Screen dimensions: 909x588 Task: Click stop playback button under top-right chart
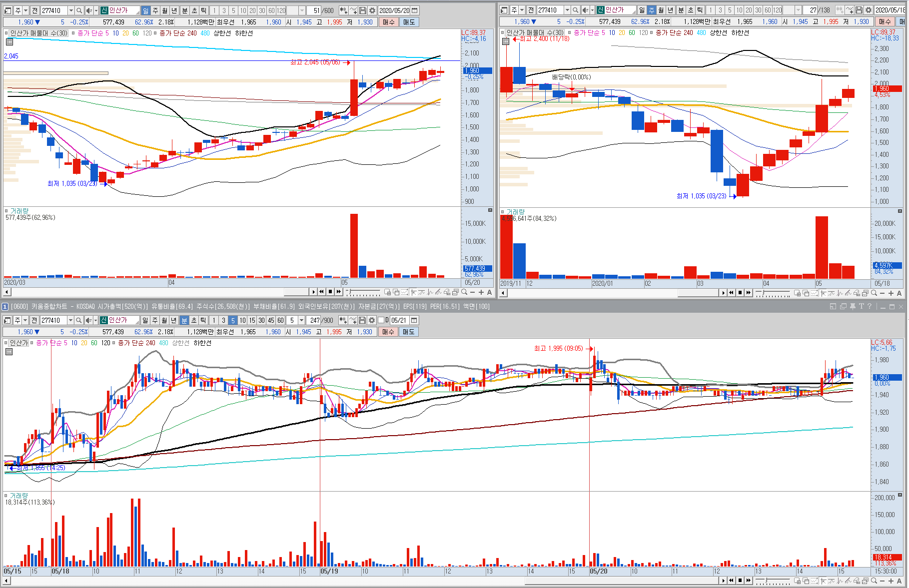[x=740, y=293]
